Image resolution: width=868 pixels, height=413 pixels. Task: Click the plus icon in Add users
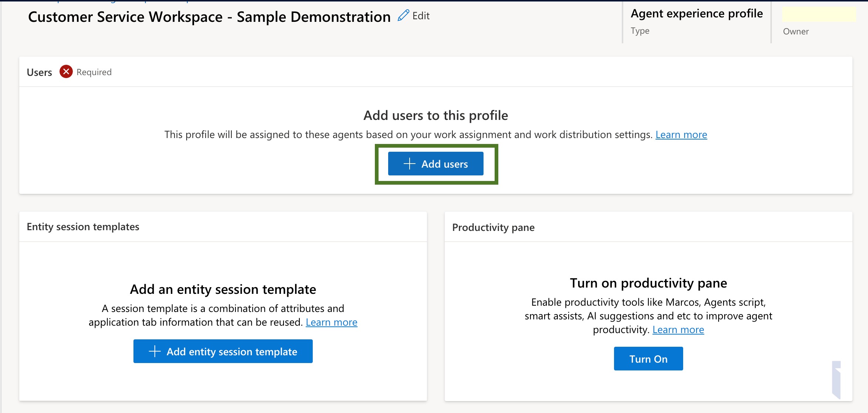(409, 164)
